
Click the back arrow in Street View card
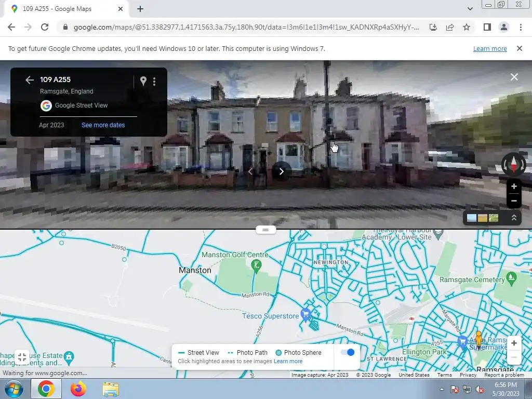(x=30, y=79)
